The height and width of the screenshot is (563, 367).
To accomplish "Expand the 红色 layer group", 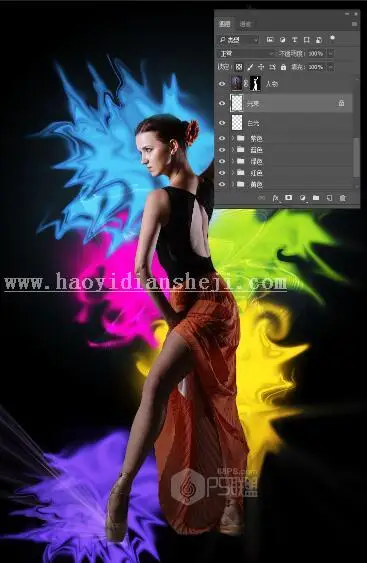I will pyautogui.click(x=233, y=173).
